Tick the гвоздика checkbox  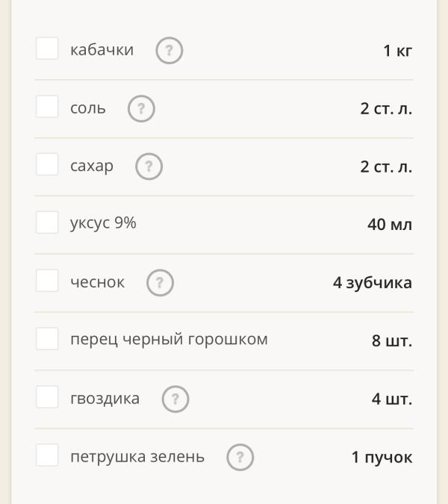tap(47, 397)
